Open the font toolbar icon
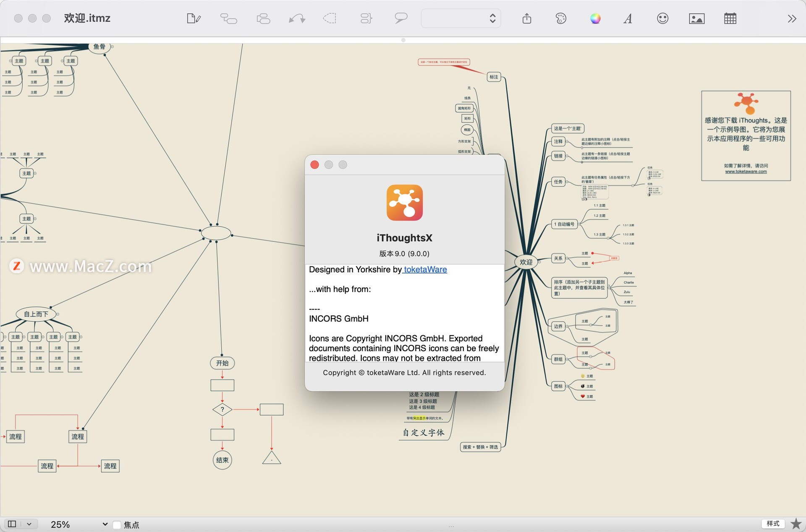 [x=628, y=18]
